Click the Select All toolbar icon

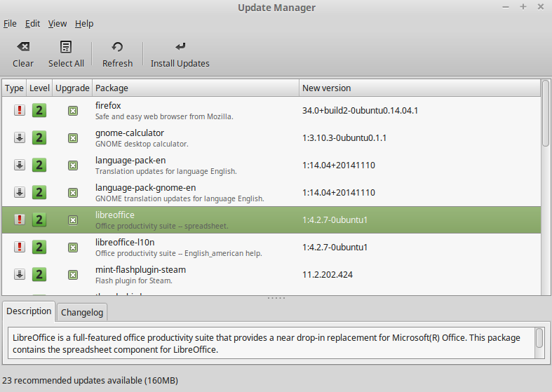tap(66, 47)
